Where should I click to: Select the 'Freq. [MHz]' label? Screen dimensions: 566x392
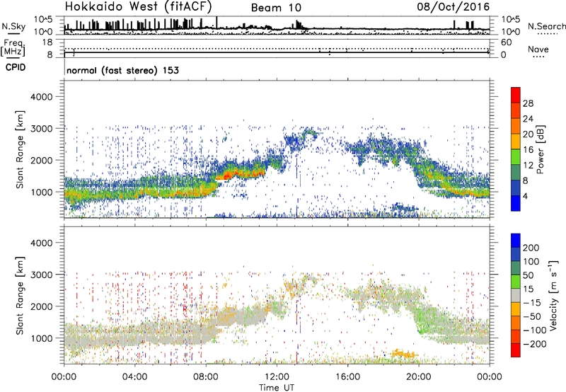click(x=13, y=47)
